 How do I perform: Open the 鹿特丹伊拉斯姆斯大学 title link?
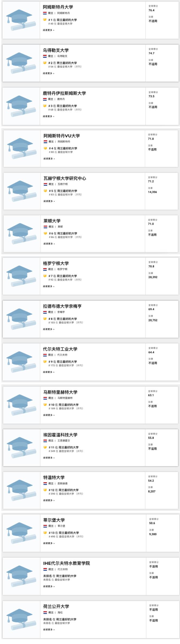(x=64, y=93)
